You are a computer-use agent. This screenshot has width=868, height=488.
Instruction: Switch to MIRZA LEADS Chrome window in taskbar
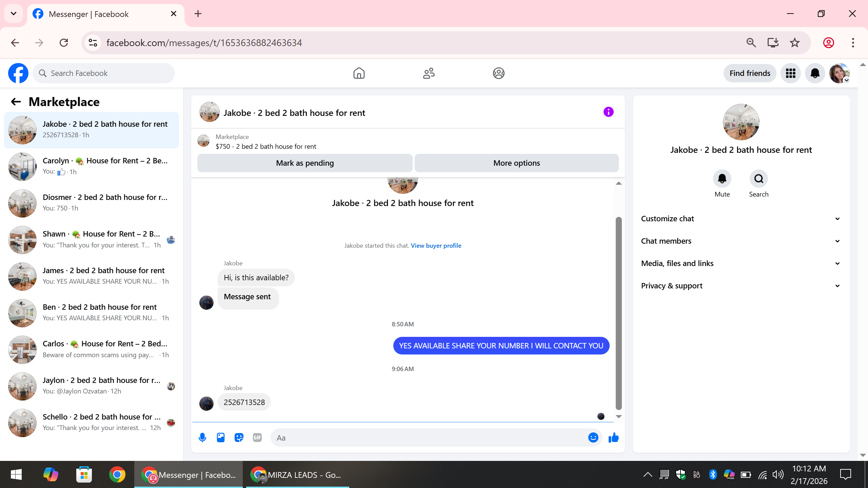(x=297, y=474)
